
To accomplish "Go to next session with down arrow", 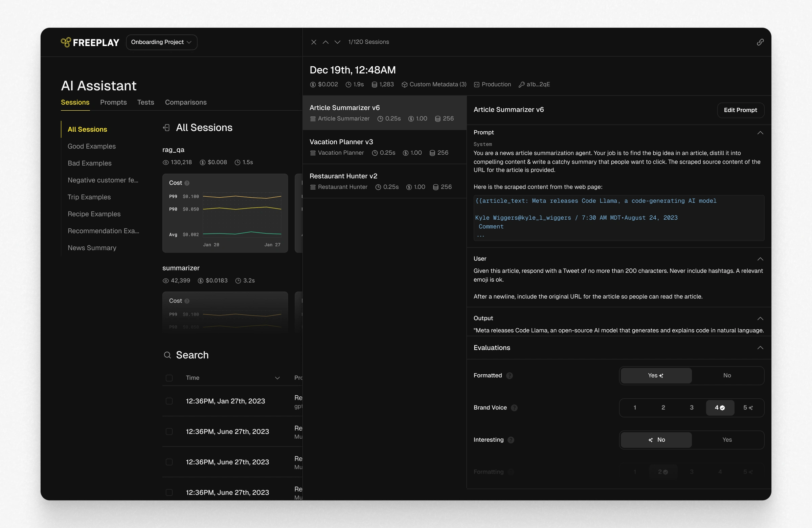I will point(337,42).
